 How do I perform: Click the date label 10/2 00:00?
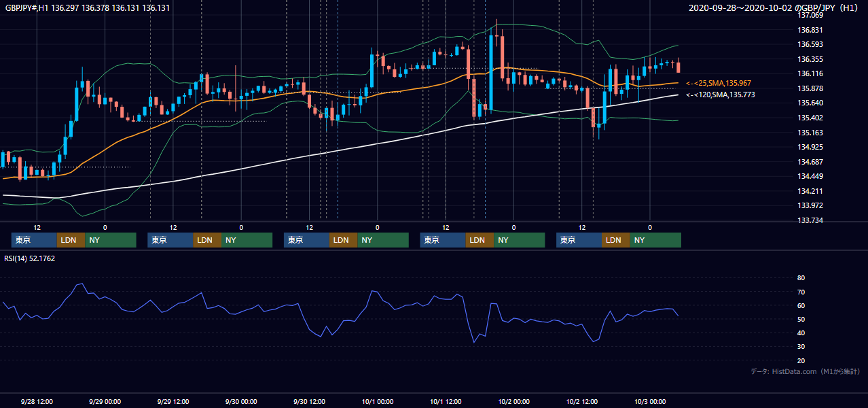pyautogui.click(x=513, y=401)
